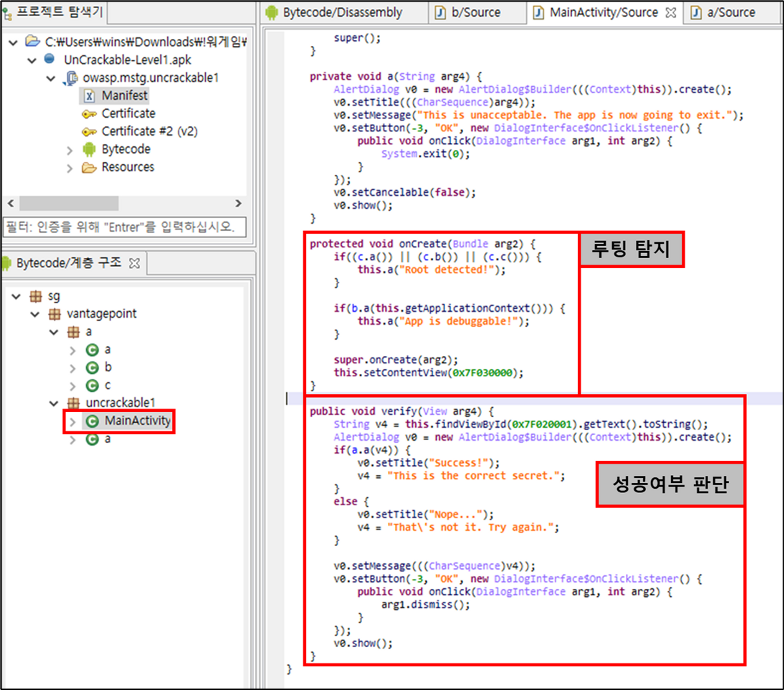Viewport: 784px width, 690px height.
Task: Click the MainActivity class icon
Action: click(92, 421)
